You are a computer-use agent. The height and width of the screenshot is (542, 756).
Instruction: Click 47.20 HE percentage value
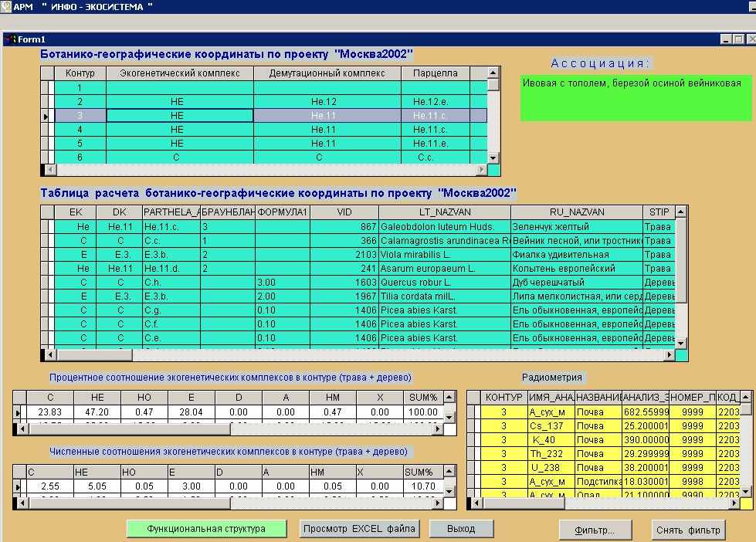click(97, 412)
